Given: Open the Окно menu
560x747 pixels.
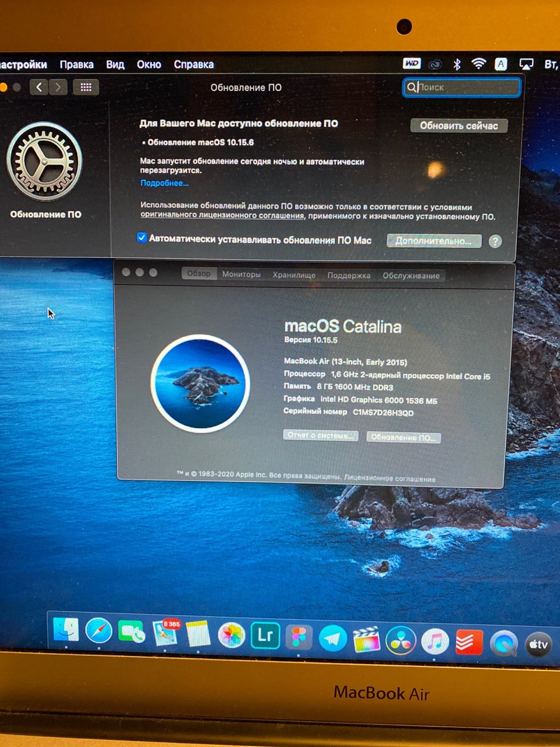Looking at the screenshot, I should pos(149,64).
